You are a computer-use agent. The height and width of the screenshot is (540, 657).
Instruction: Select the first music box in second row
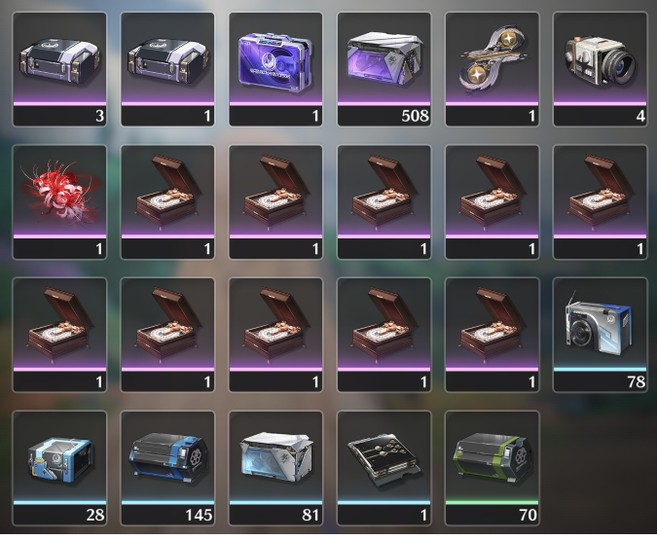(x=168, y=202)
